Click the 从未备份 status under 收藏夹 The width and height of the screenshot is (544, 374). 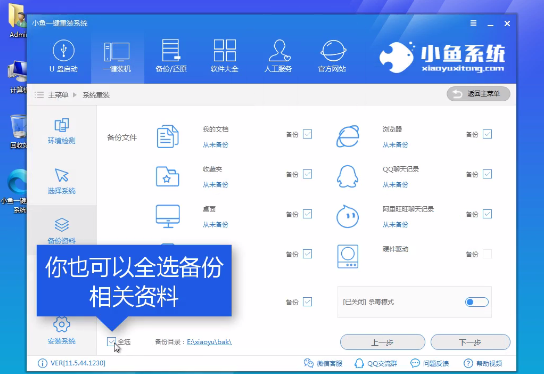pos(215,185)
